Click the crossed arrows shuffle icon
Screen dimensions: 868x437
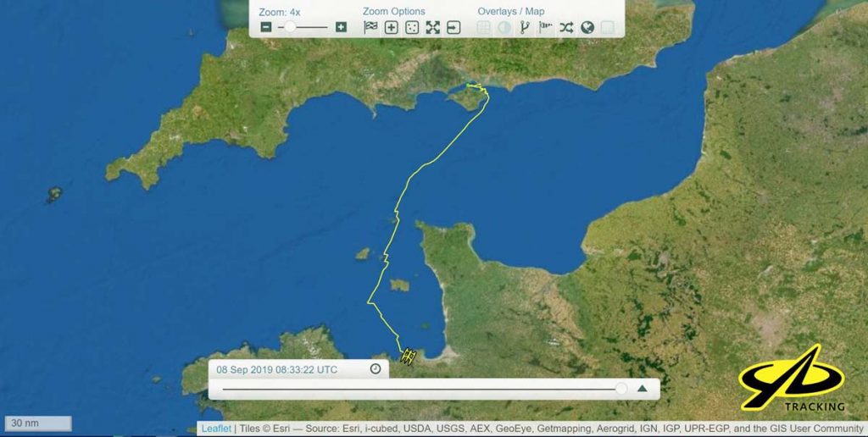tap(566, 27)
